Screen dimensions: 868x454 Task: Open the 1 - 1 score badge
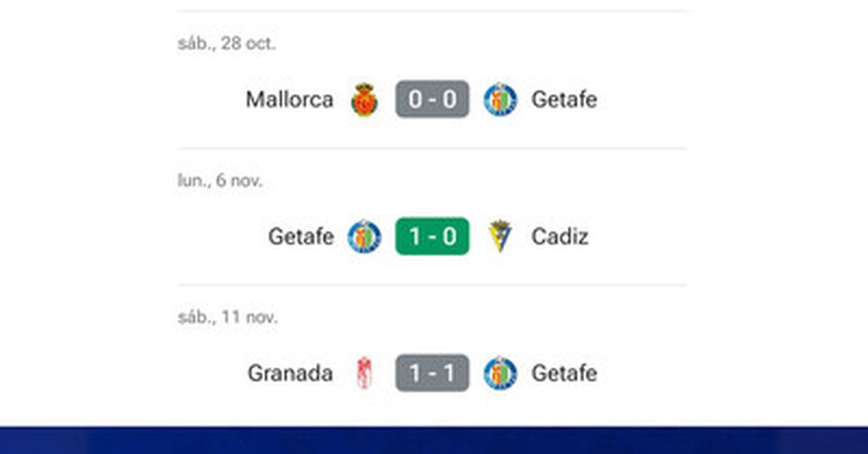tap(432, 373)
